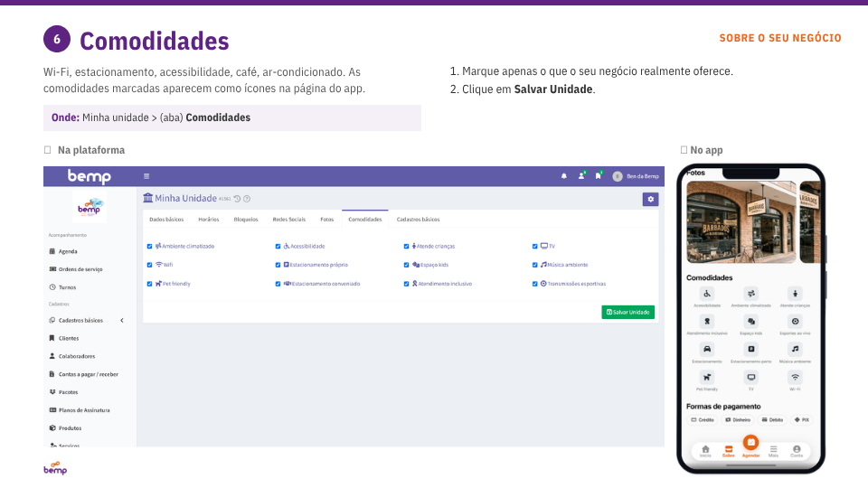Switch to Dados básicos tab
This screenshot has width=868, height=488.
pyautogui.click(x=166, y=220)
